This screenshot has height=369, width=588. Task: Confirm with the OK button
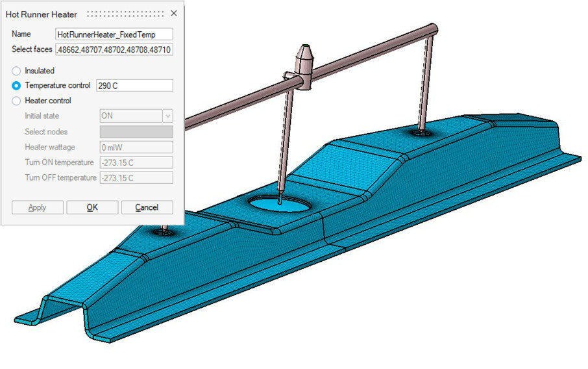click(92, 207)
